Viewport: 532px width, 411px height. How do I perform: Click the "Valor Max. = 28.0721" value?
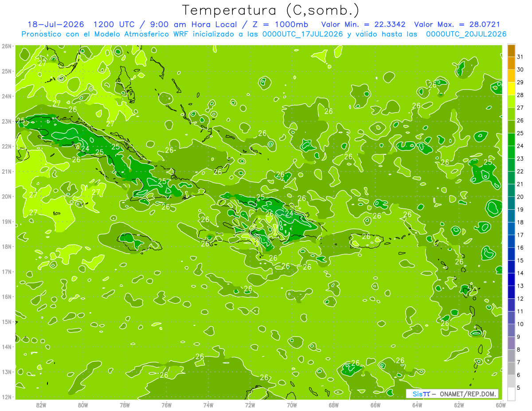(x=457, y=24)
